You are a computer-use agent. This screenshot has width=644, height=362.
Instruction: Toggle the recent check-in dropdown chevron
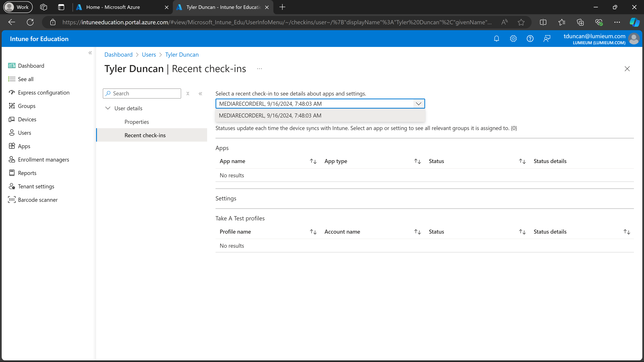(x=418, y=104)
